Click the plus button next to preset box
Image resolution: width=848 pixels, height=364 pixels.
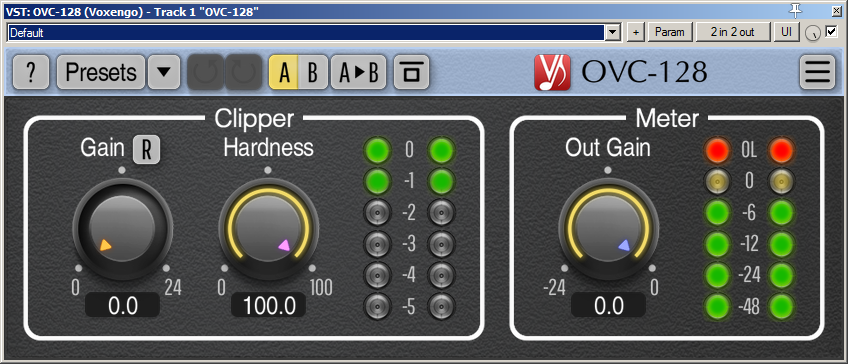636,32
